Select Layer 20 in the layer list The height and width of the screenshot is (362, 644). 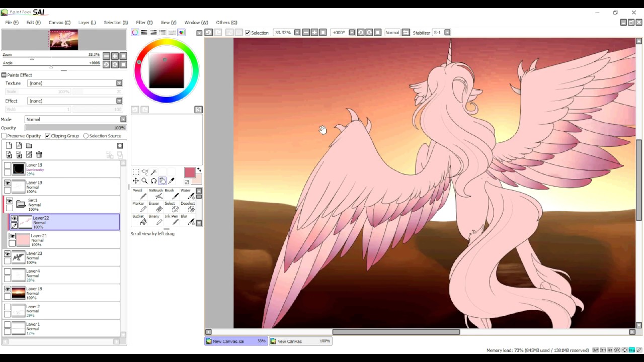(64, 257)
